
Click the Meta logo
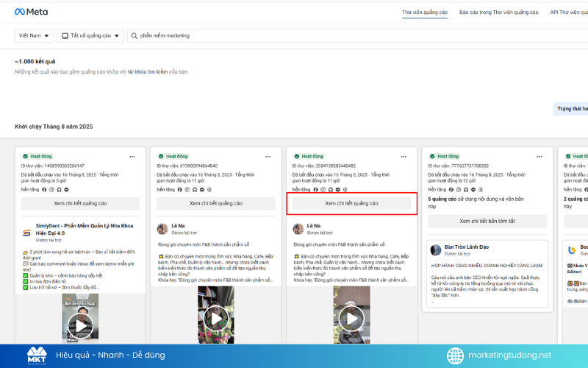click(x=31, y=12)
